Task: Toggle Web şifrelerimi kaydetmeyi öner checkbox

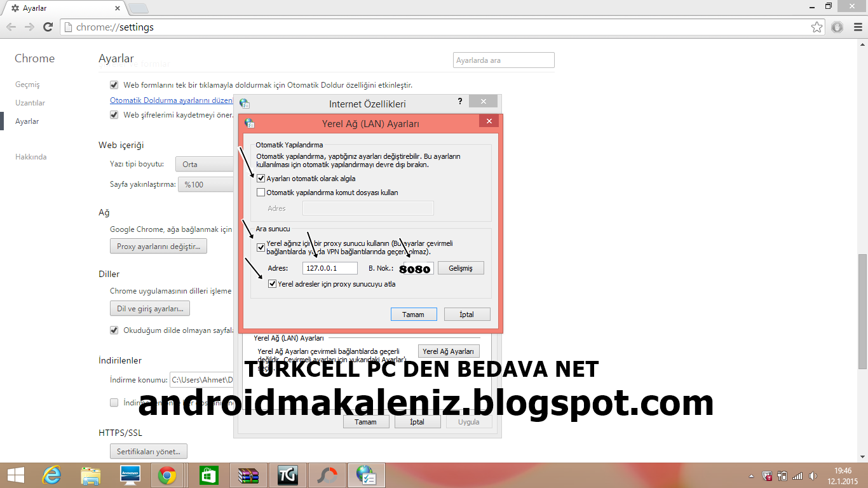Action: tap(114, 115)
